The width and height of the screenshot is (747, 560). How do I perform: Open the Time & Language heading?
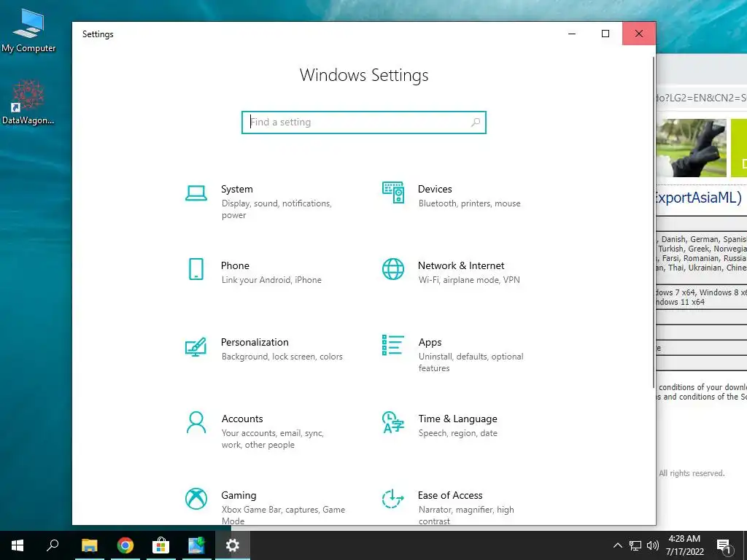[x=457, y=419]
